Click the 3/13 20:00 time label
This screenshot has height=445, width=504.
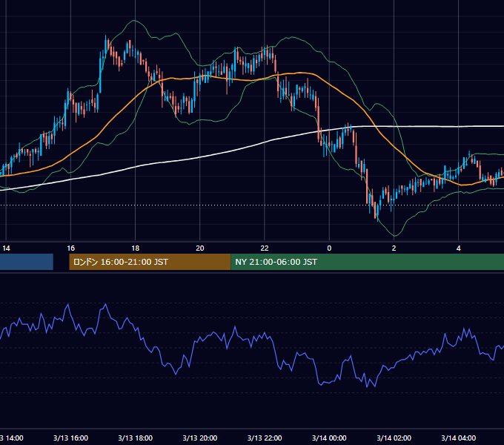[x=199, y=438]
